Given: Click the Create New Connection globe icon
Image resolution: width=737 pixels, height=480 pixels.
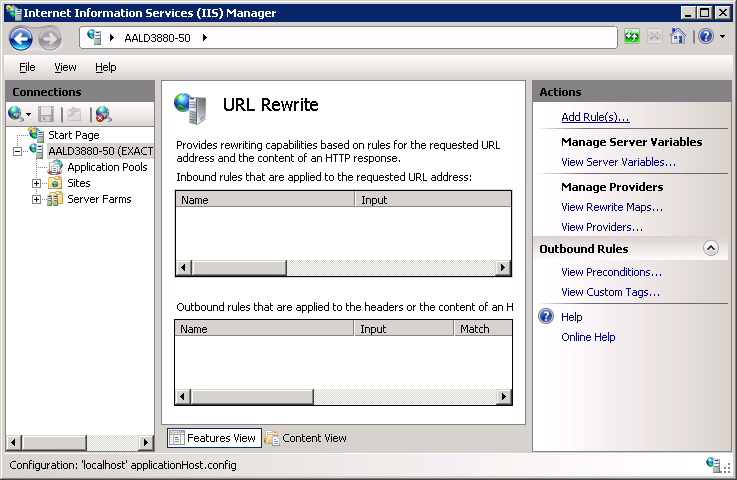Looking at the screenshot, I should (x=15, y=114).
